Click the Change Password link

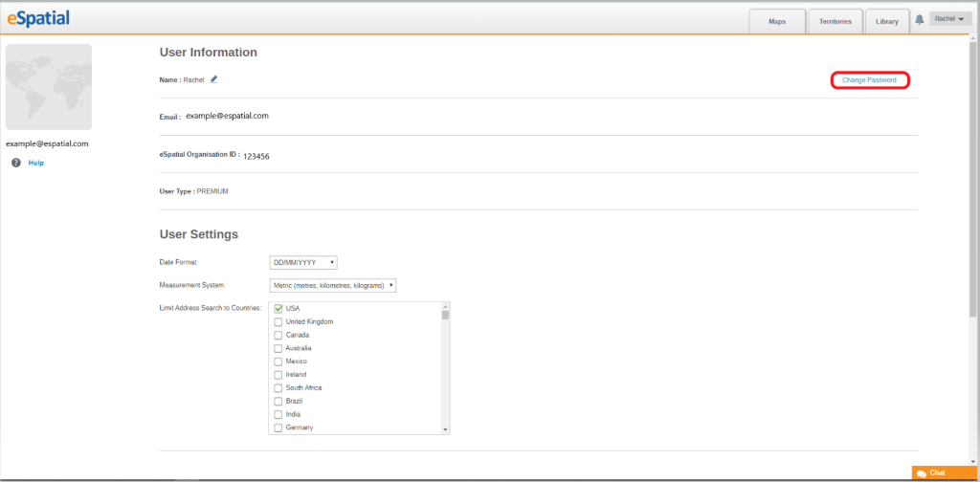pos(869,80)
